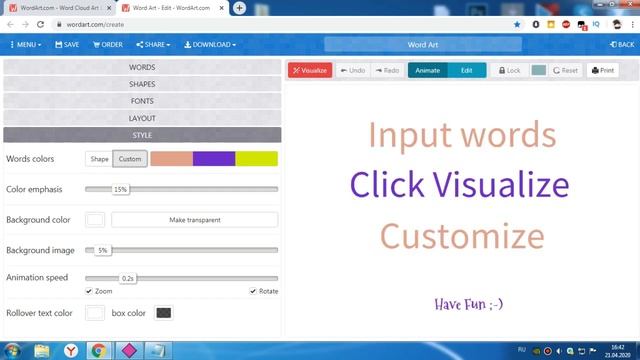This screenshot has height=360, width=640.
Task: Click the Chrome taskbar icon
Action: [98, 351]
